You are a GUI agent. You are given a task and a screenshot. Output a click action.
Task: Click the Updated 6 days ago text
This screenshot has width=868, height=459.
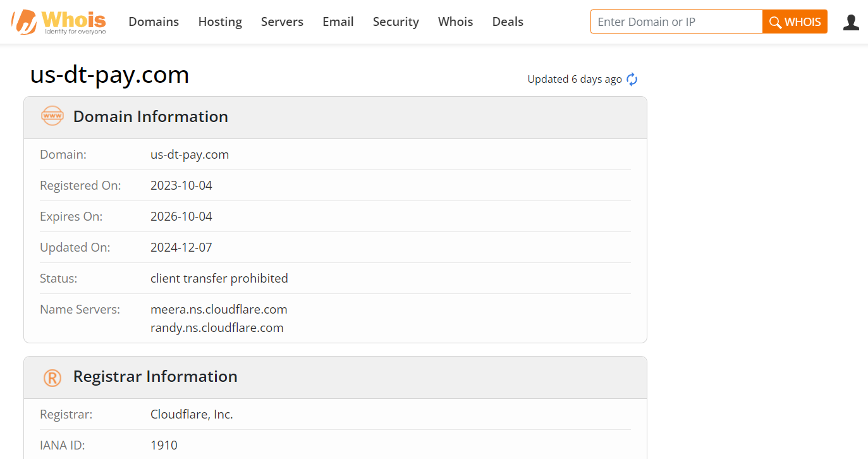[x=575, y=79]
